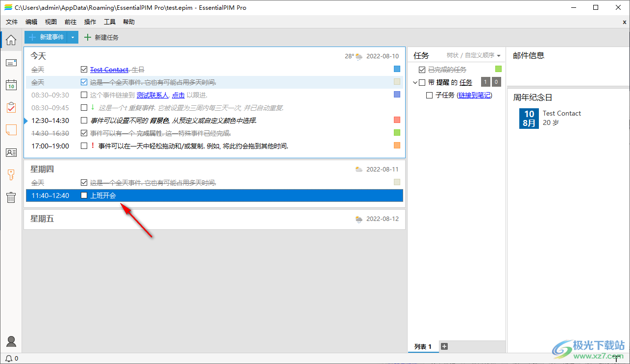Click the 10 八月 anniversary date icon
Screen dimensions: 630x364
pyautogui.click(x=529, y=119)
